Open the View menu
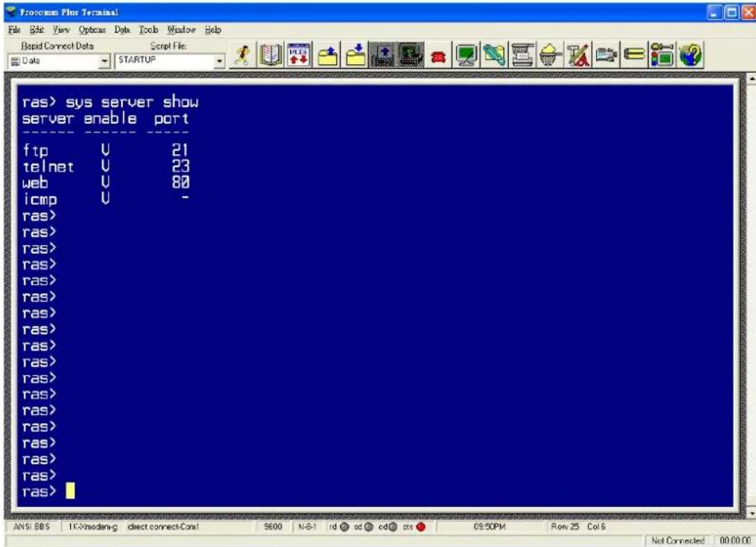The height and width of the screenshot is (547, 756). pos(61,30)
